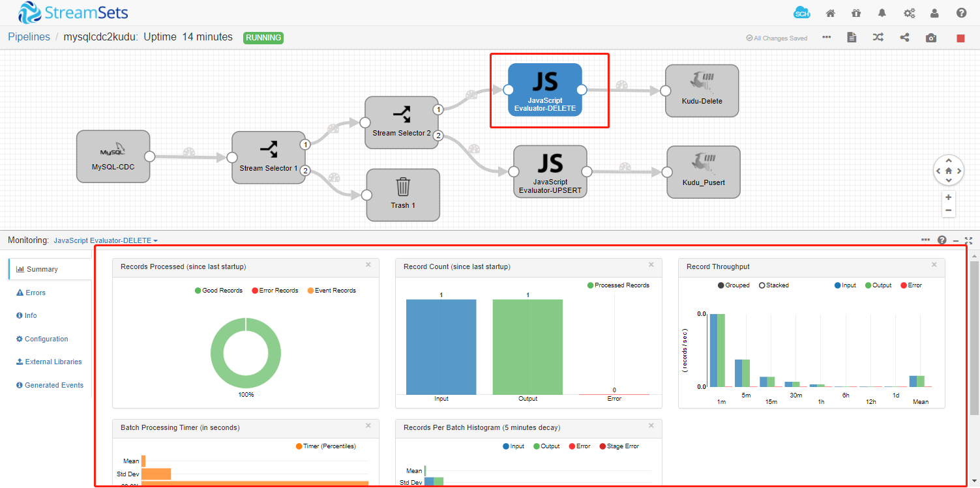Viewport: 980px width, 488px height.
Task: Stop the pipeline with red square
Action: click(x=960, y=38)
